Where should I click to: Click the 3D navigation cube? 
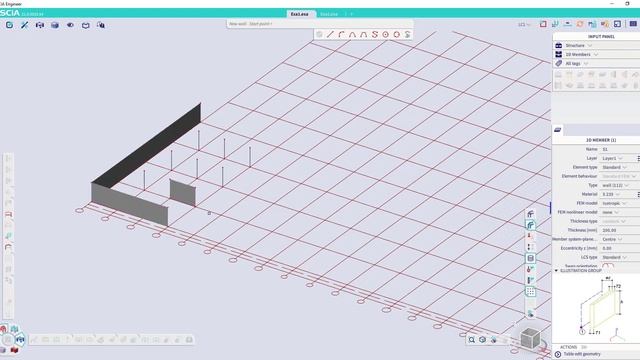pos(530,338)
